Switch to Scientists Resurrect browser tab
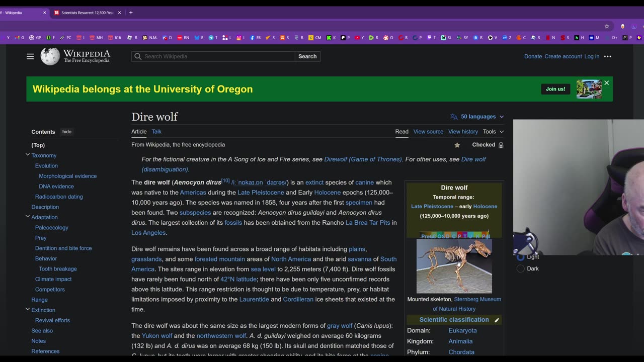 pos(87,13)
